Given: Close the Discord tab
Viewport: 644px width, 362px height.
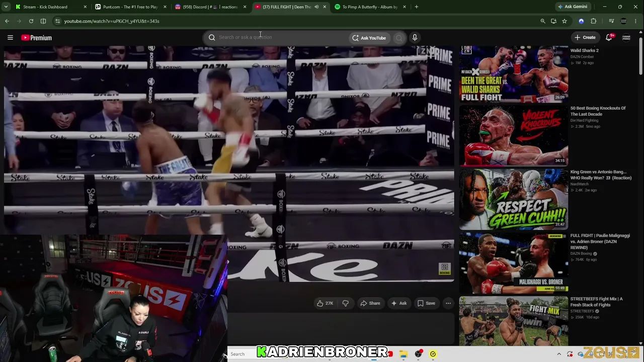Looking at the screenshot, I should (245, 7).
